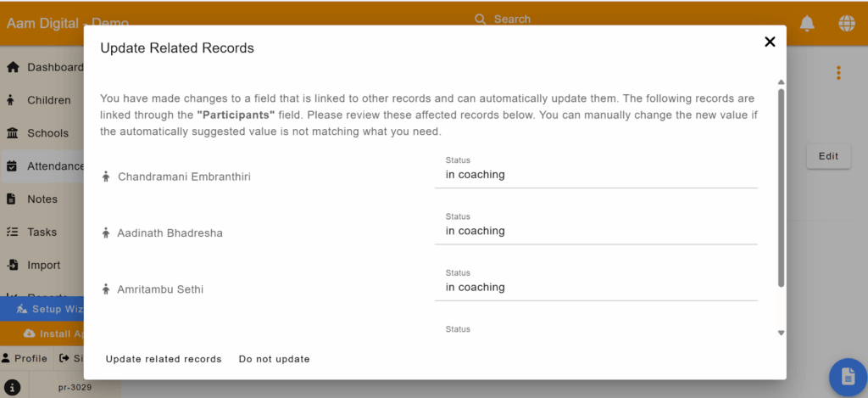Open Notes menu item
Viewport: 868px width, 398px height.
point(42,199)
